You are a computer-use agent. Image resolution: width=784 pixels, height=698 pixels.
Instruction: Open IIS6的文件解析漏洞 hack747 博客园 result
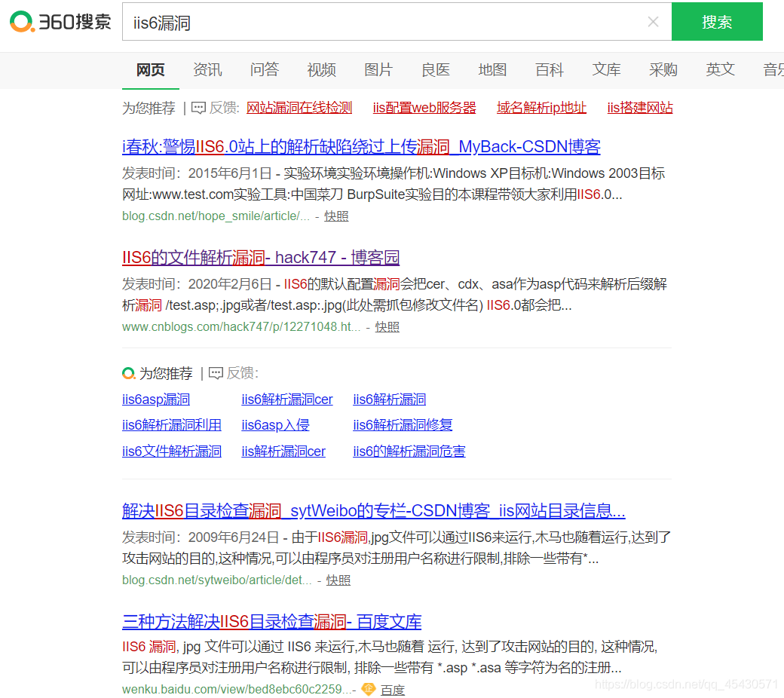[x=261, y=258]
